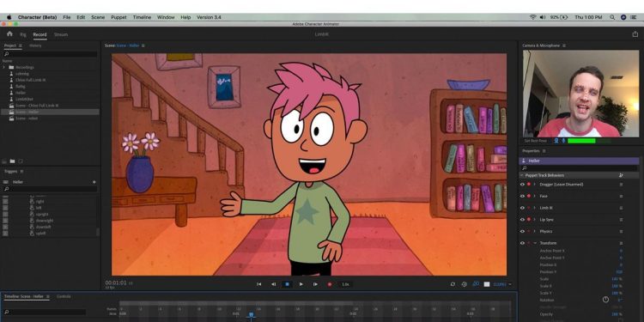Open the Puppet menu
Image resolution: width=644 pixels, height=322 pixels.
pyautogui.click(x=118, y=17)
